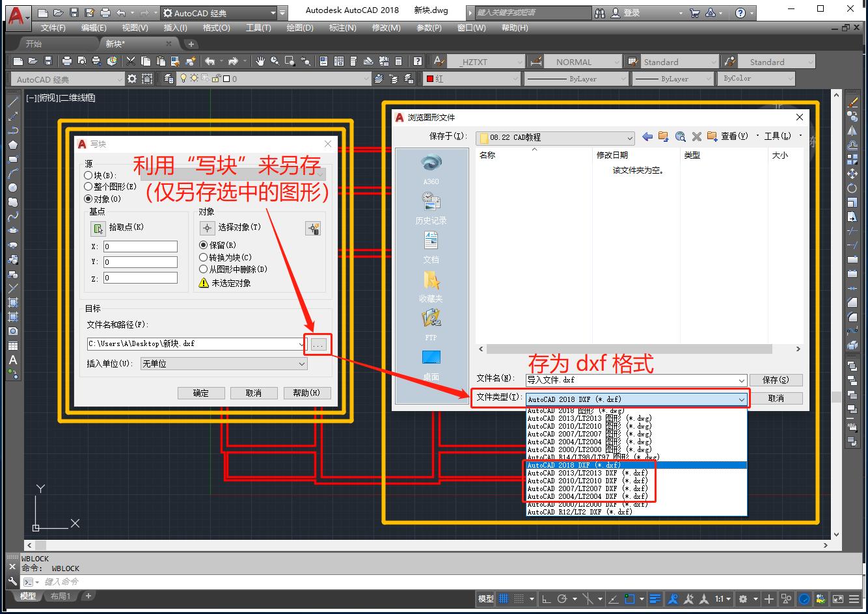Select the Retain objects radio button

pos(204,245)
